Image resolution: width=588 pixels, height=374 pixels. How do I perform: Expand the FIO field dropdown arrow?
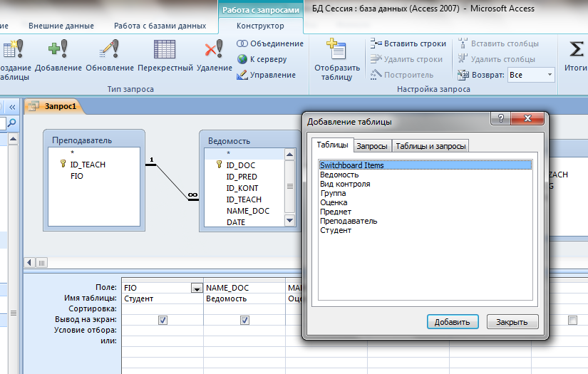[x=196, y=288]
